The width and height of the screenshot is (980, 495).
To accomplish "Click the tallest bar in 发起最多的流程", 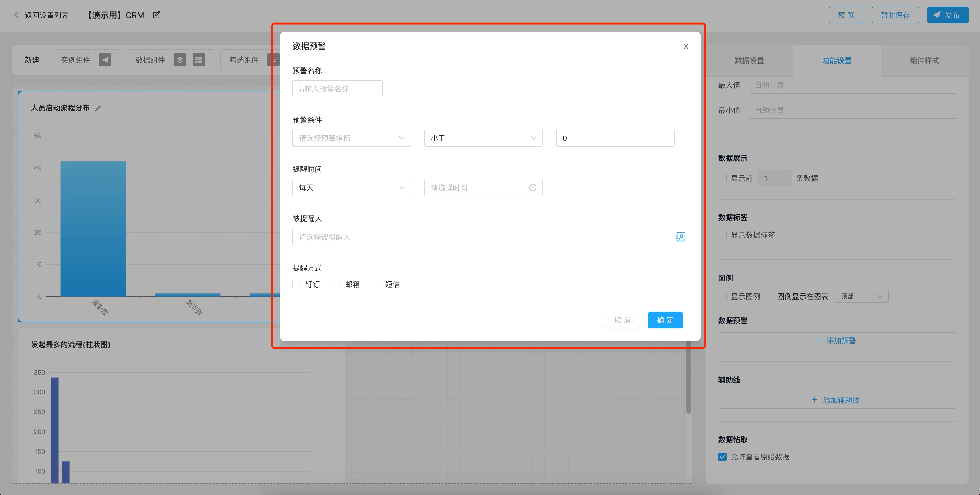I will 55,430.
